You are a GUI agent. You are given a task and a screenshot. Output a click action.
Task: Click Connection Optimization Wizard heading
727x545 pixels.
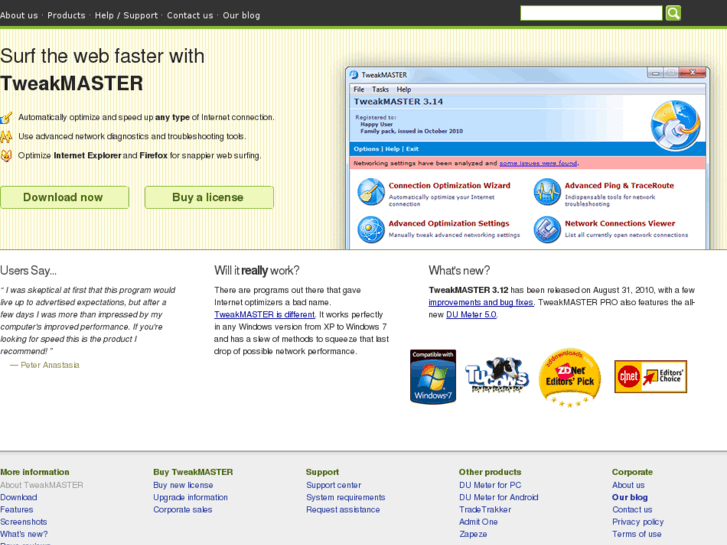[x=449, y=186]
